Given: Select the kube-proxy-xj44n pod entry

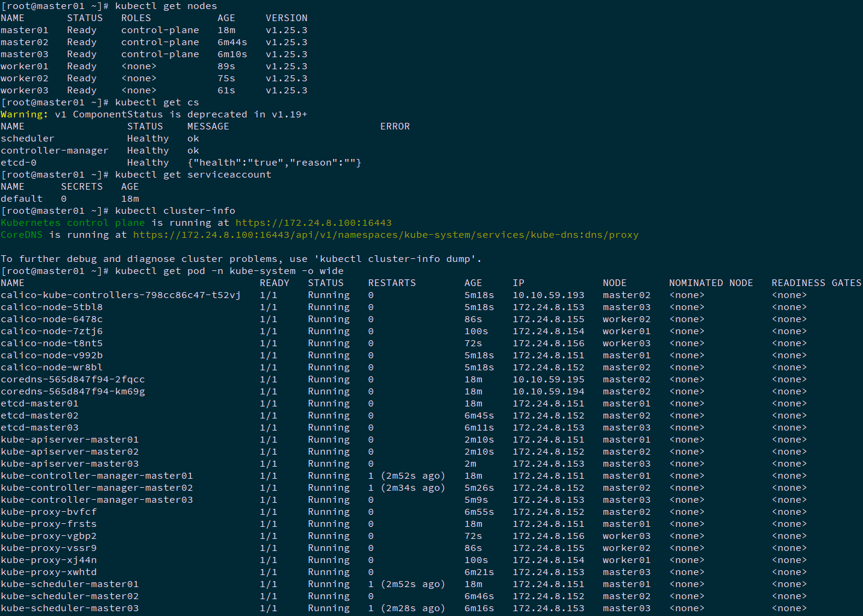Looking at the screenshot, I should pos(49,560).
